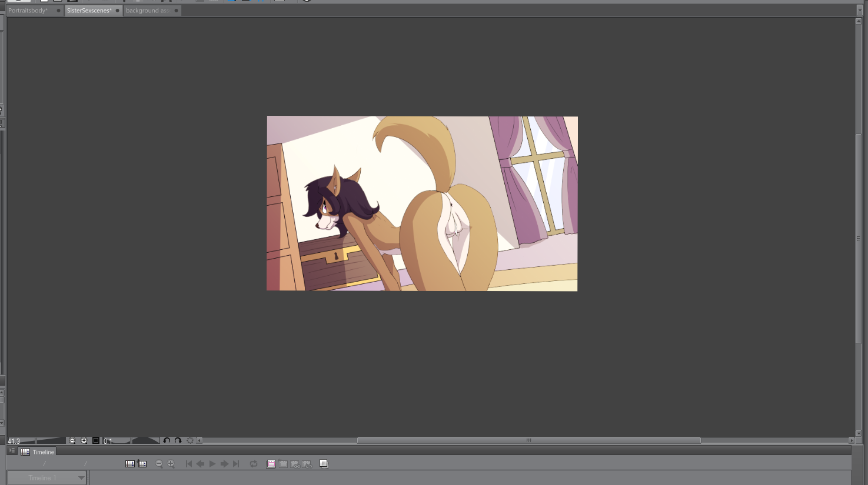Open the Timeline panel menu icon
This screenshot has height=485, width=868.
[x=12, y=451]
